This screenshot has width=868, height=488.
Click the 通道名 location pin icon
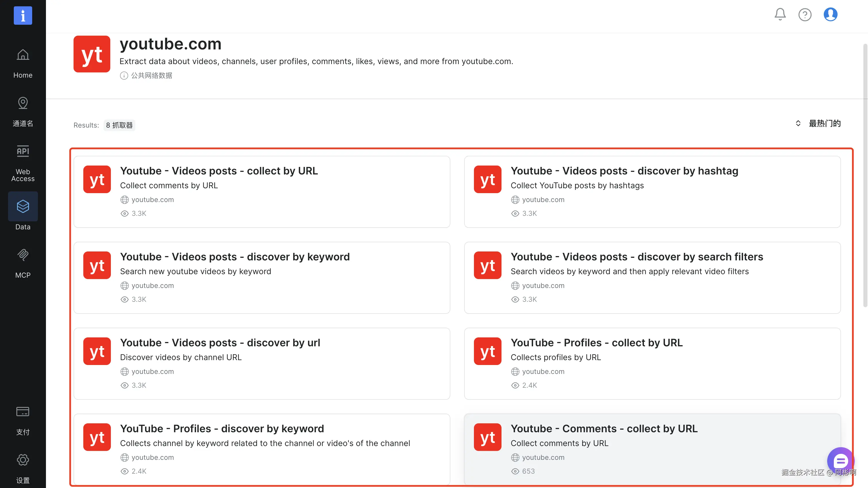tap(23, 103)
